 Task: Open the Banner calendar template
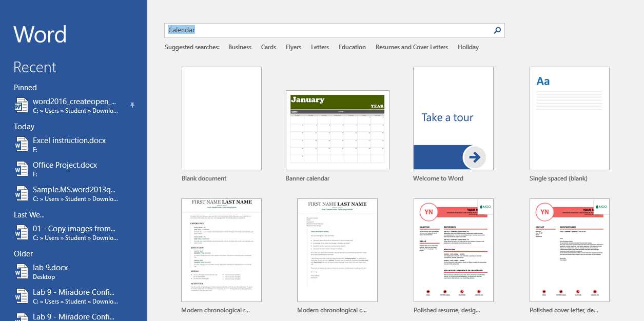click(338, 130)
